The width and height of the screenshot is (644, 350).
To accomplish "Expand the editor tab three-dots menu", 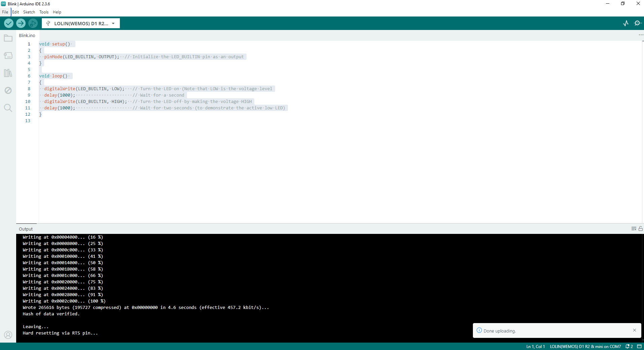I will tap(641, 35).
